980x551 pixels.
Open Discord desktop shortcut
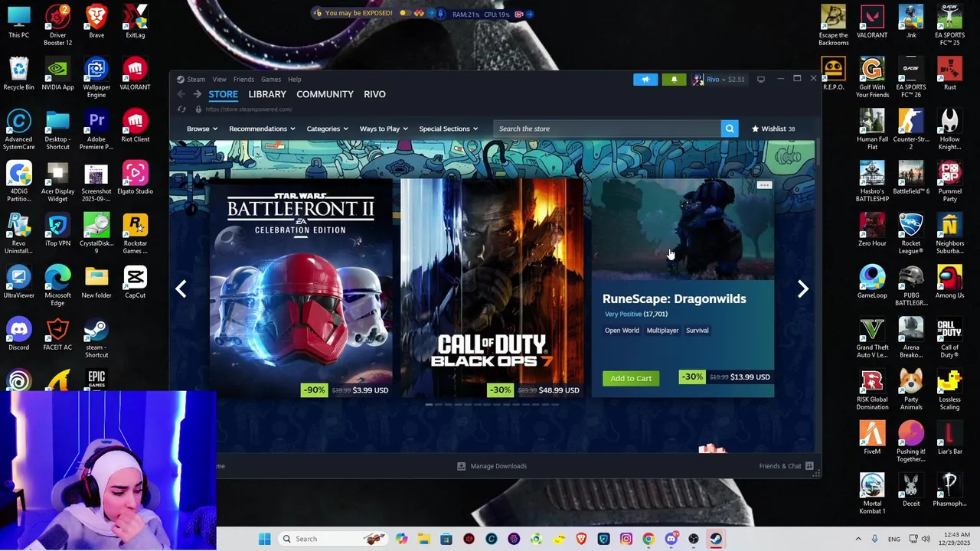(19, 334)
